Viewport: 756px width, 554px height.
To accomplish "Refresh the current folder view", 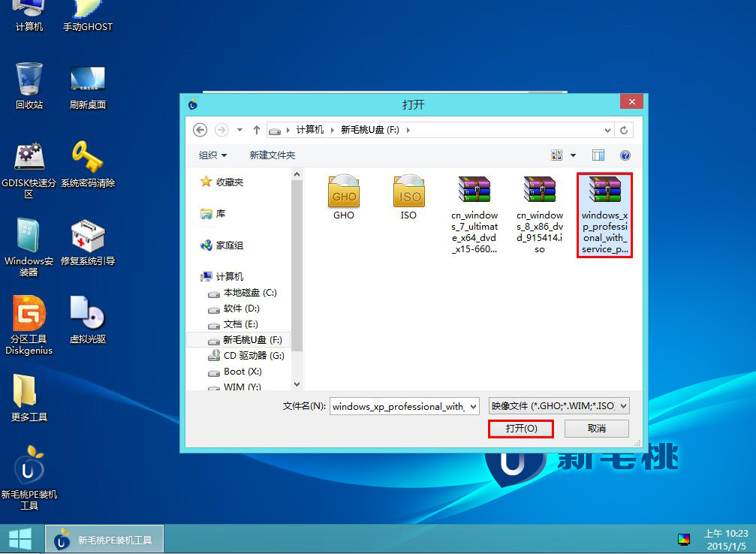I will (x=624, y=130).
